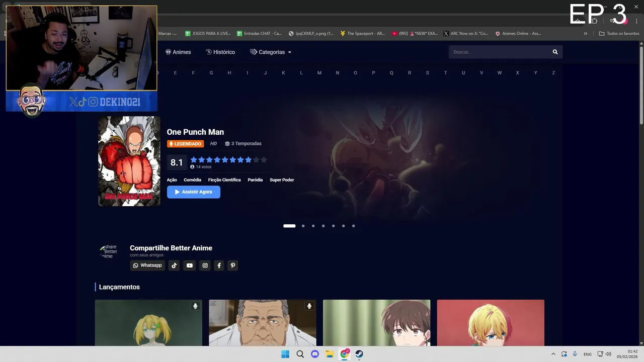This screenshot has width=644, height=362.
Task: Open the Lançamentos thumbnail with the brown-haired girl
Action: 376,323
